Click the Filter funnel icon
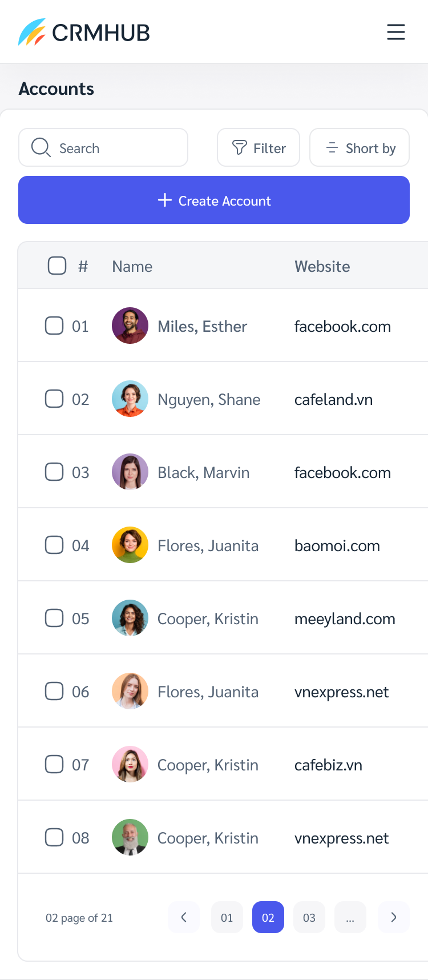Image resolution: width=428 pixels, height=980 pixels. pos(240,147)
